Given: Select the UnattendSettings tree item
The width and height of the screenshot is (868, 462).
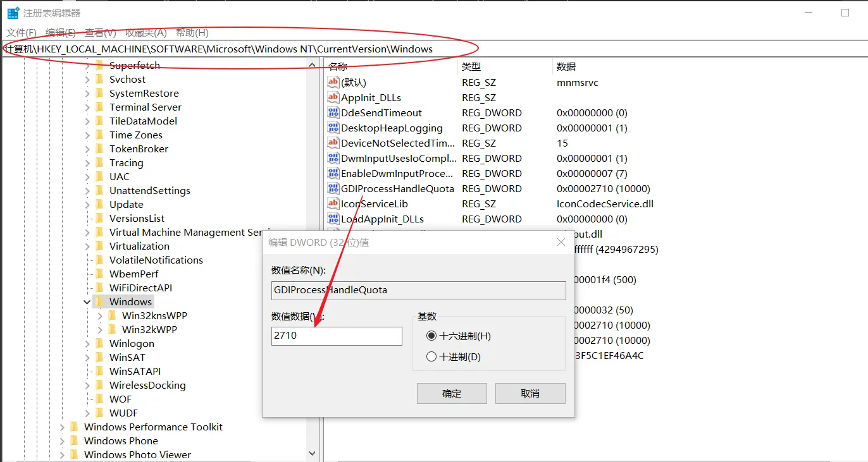Looking at the screenshot, I should click(149, 190).
